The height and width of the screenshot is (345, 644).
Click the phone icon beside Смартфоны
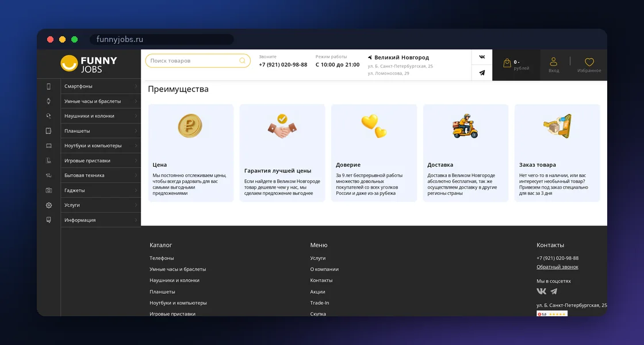[x=48, y=86]
